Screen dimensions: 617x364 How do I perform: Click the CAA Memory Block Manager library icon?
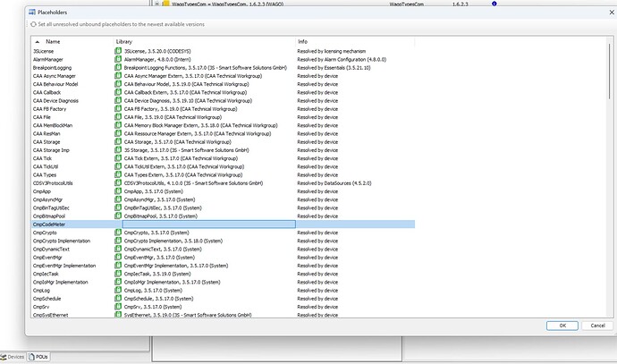pyautogui.click(x=118, y=125)
